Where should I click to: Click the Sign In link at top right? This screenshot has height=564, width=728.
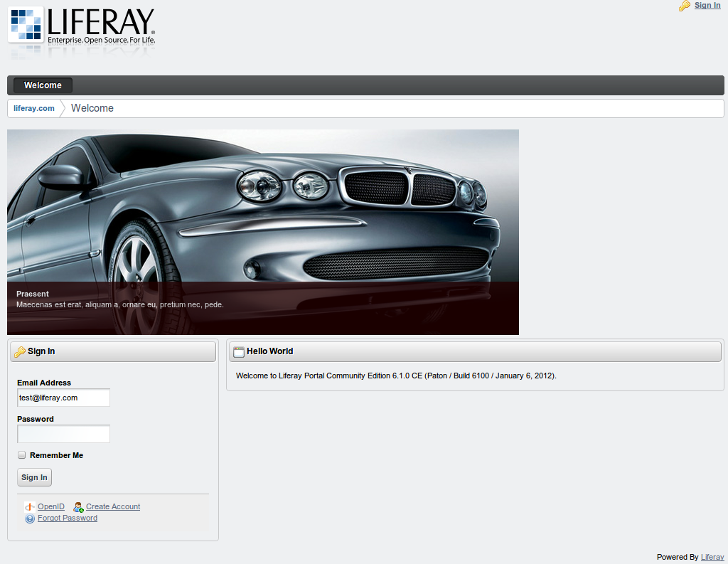[x=707, y=5]
